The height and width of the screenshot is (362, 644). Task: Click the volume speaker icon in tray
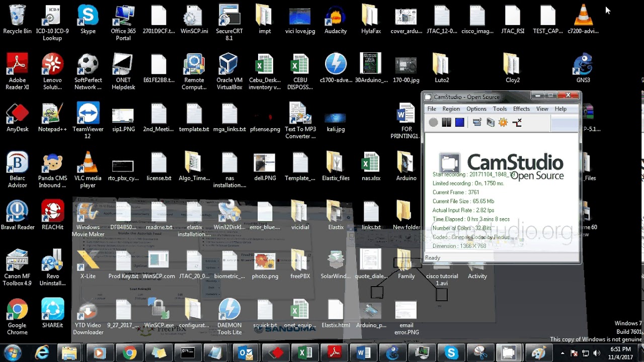click(x=596, y=353)
